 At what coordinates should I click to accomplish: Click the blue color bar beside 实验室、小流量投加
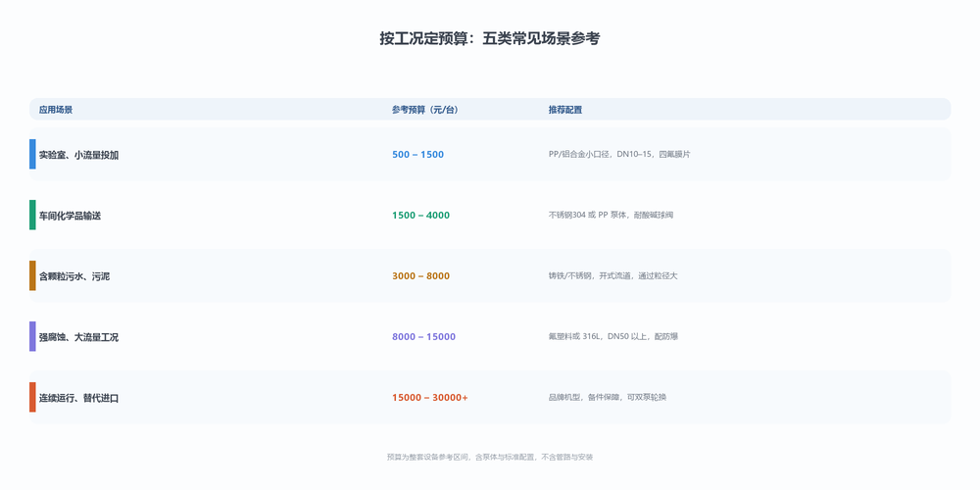tap(32, 155)
